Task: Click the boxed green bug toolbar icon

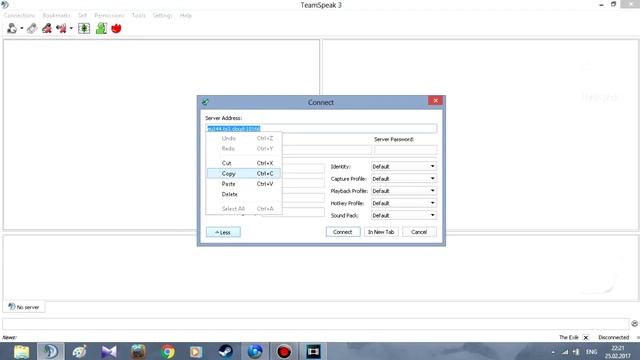Action: (84, 28)
